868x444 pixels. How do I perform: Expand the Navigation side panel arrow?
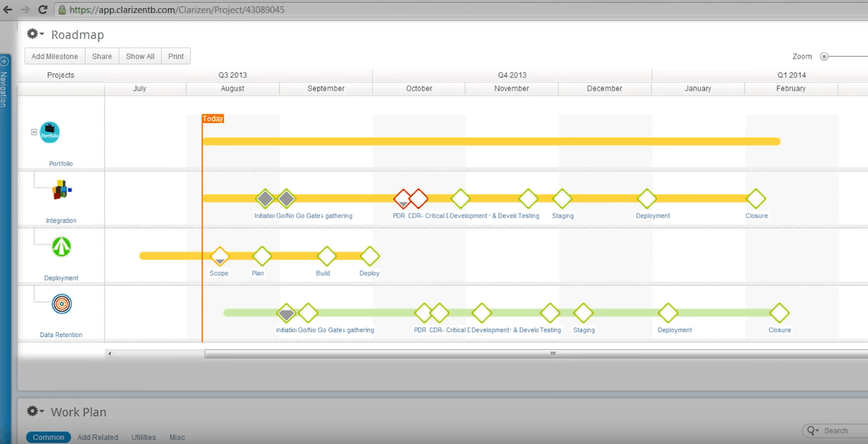(4, 61)
